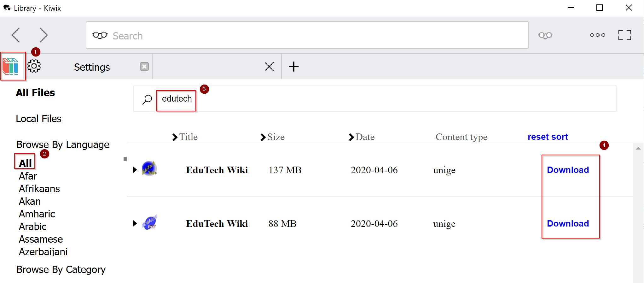The width and height of the screenshot is (644, 283).
Task: Click unige content type in 88 MB row
Action: tap(444, 224)
